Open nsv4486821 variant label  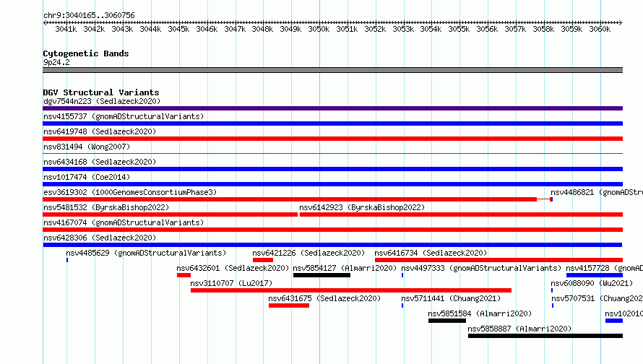coord(597,192)
